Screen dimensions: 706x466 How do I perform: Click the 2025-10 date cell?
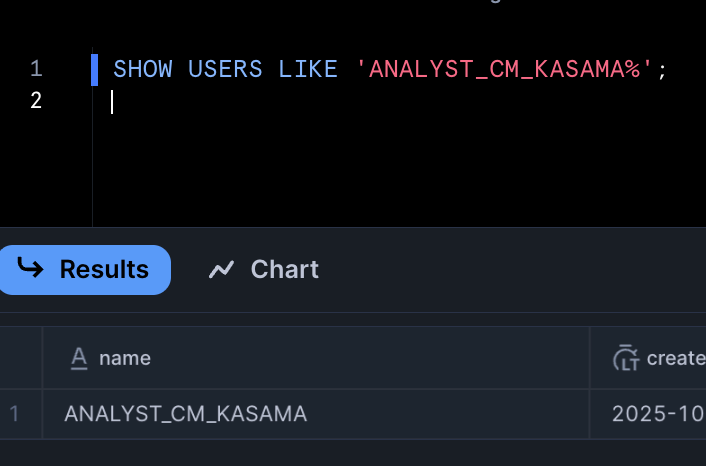658,413
